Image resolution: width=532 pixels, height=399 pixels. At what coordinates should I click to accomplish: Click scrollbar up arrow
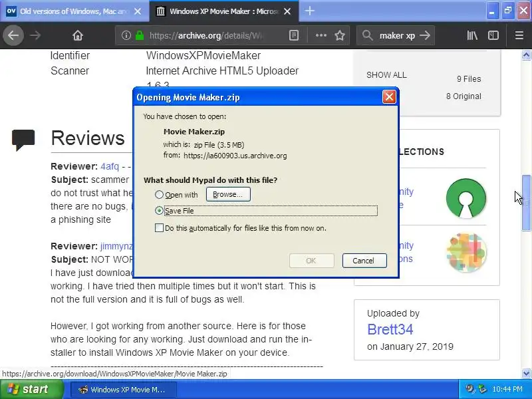526,55
